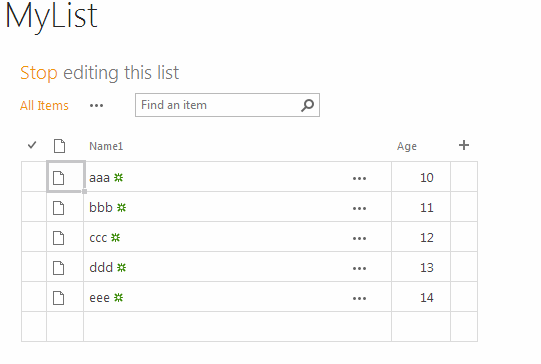The width and height of the screenshot is (541, 364).
Task: Open the ellipsis menu for item aaa
Action: (x=359, y=179)
